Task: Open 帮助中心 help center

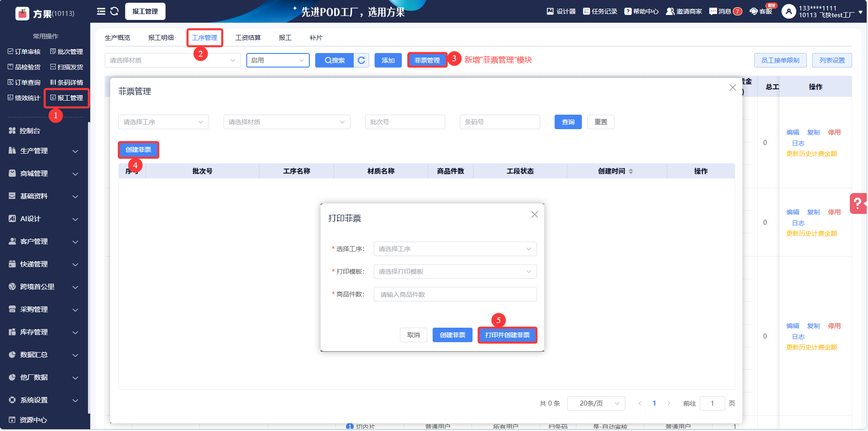Action: click(x=641, y=11)
